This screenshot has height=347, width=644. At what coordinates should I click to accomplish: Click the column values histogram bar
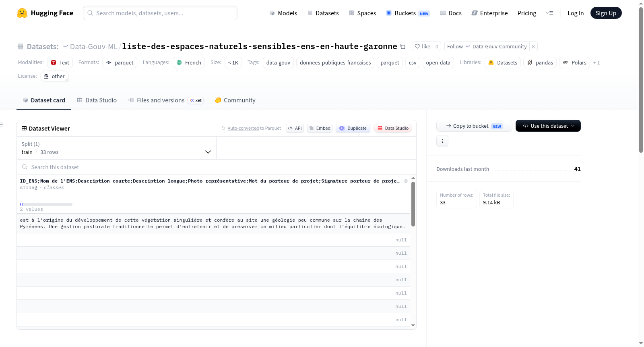pos(46,204)
